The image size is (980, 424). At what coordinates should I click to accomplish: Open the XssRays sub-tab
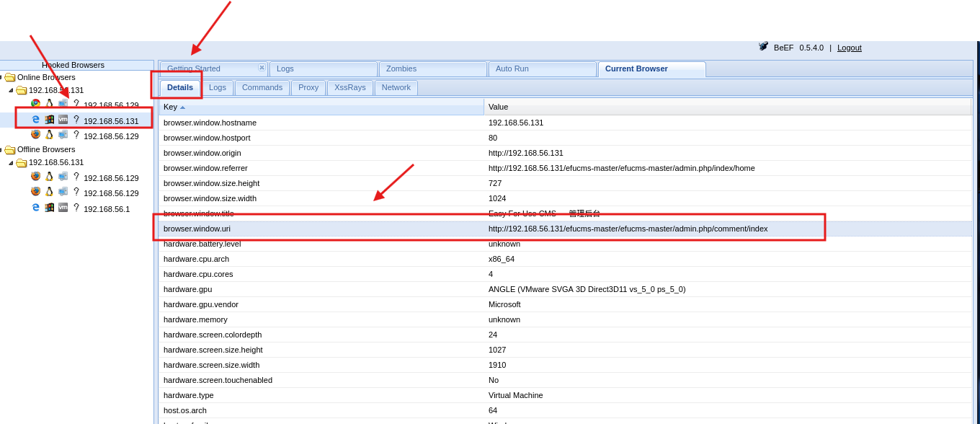point(350,87)
